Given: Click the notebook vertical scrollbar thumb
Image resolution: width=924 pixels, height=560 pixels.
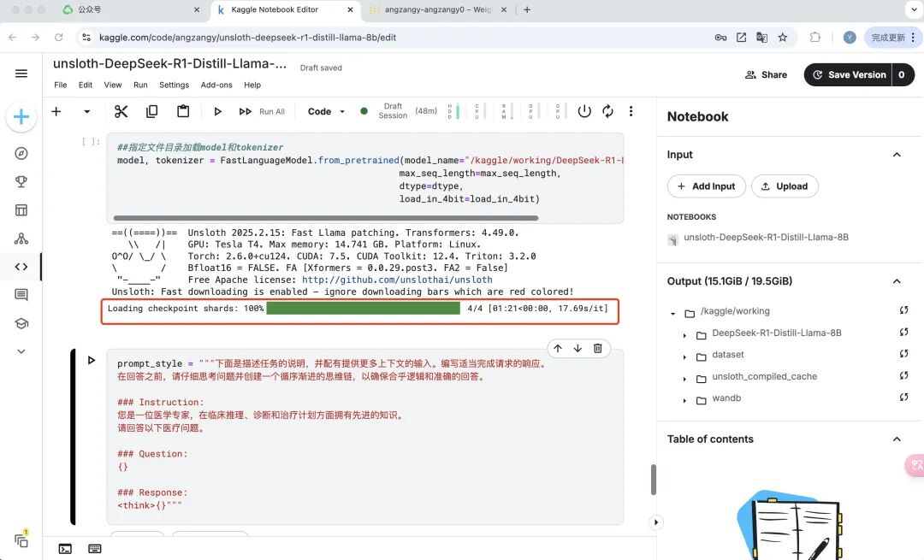Looking at the screenshot, I should pos(653,480).
